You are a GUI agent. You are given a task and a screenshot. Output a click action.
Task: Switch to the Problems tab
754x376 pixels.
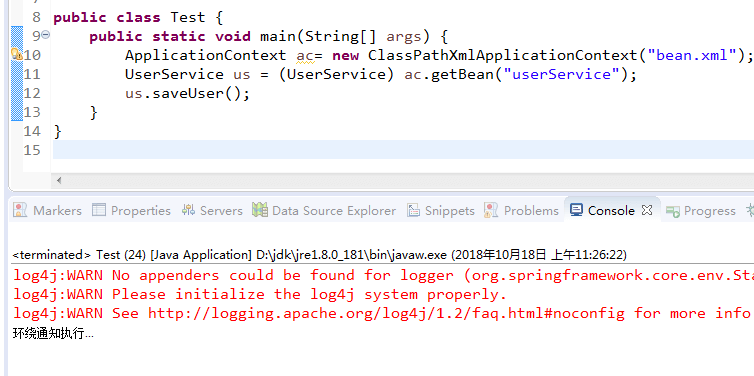522,210
